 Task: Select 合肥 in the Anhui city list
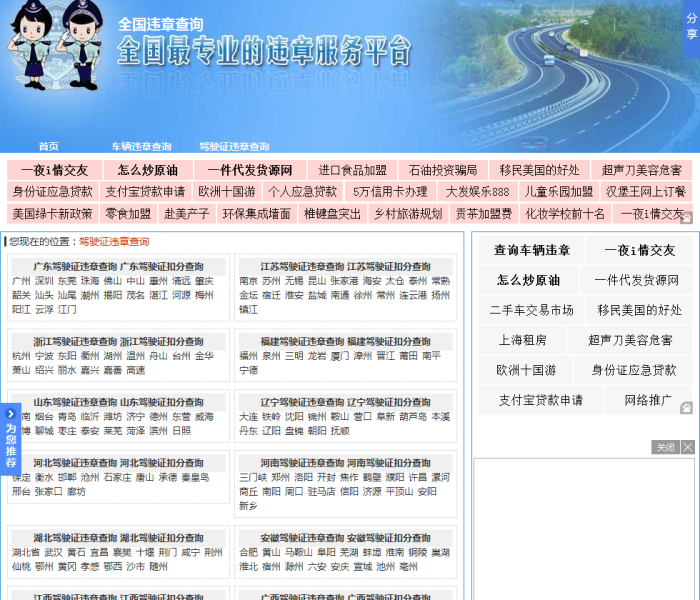pyautogui.click(x=248, y=552)
